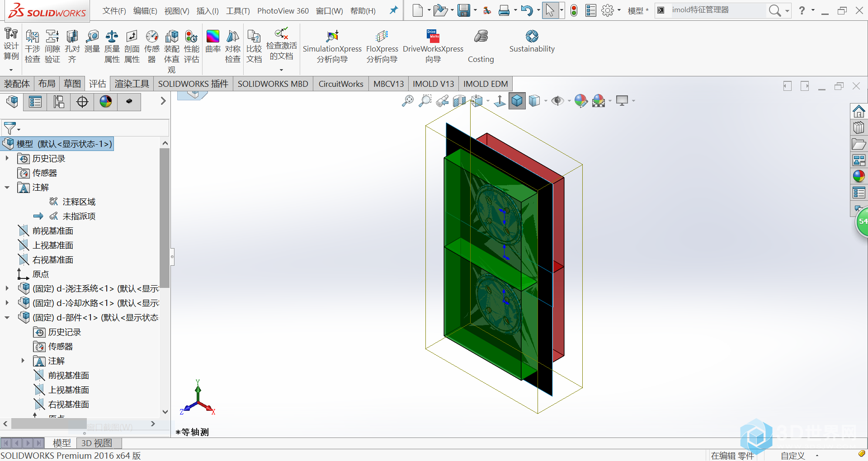This screenshot has width=868, height=461.
Task: Pin the menu bar with pushpin
Action: click(394, 10)
